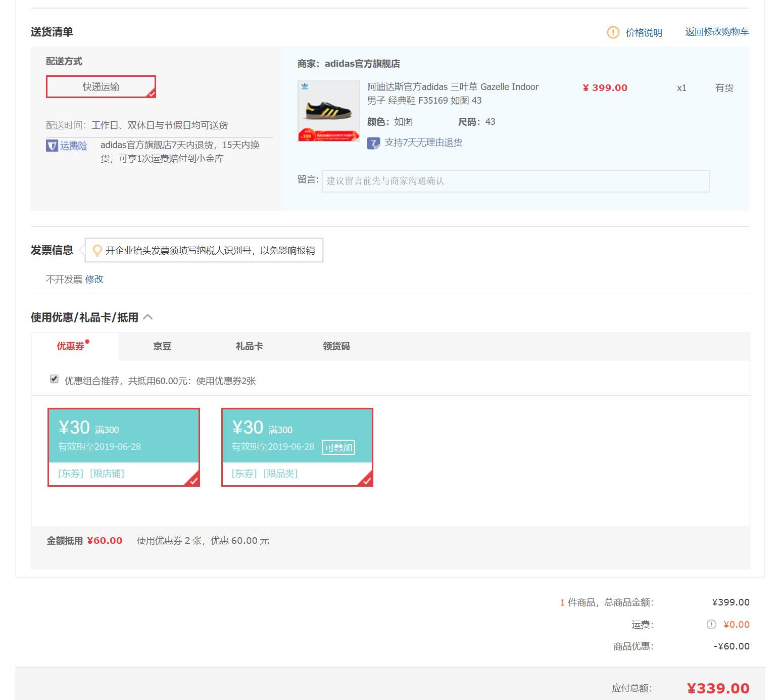The image size is (783, 700).
Task: Click the shipping fee info icon beside ¥0.00
Action: tap(711, 625)
